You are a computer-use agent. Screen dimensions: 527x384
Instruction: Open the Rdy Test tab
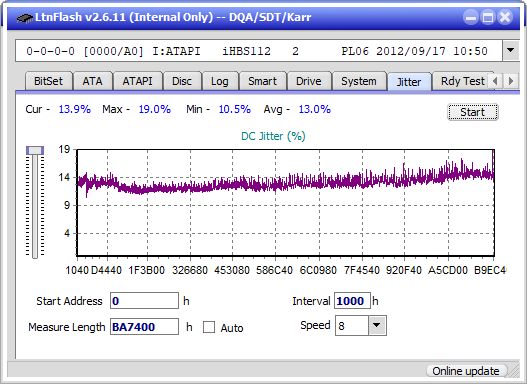462,81
